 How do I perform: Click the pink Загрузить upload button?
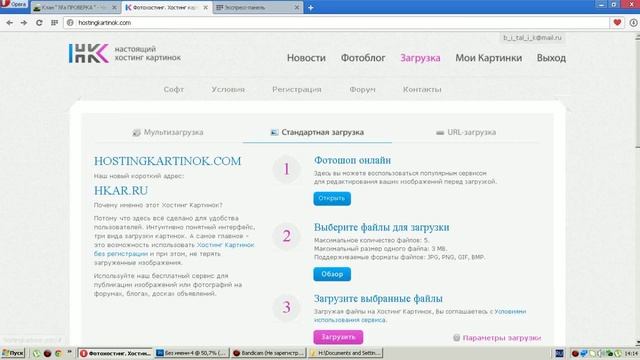point(338,337)
